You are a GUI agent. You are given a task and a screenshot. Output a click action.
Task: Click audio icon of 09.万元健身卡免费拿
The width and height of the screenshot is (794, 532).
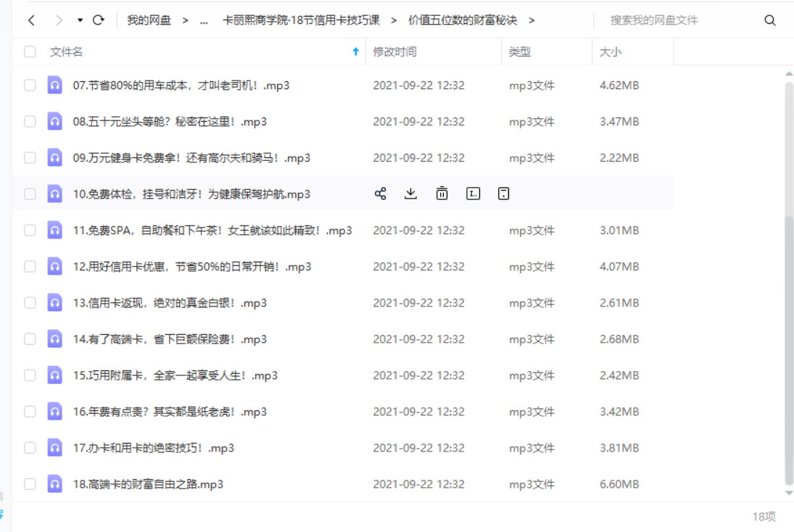[x=54, y=158]
